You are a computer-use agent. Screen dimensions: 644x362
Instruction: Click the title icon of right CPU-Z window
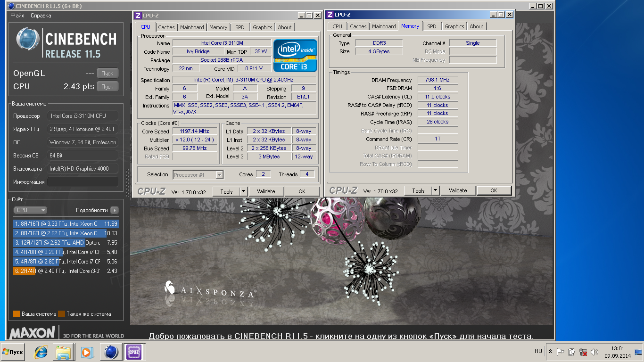pyautogui.click(x=330, y=15)
